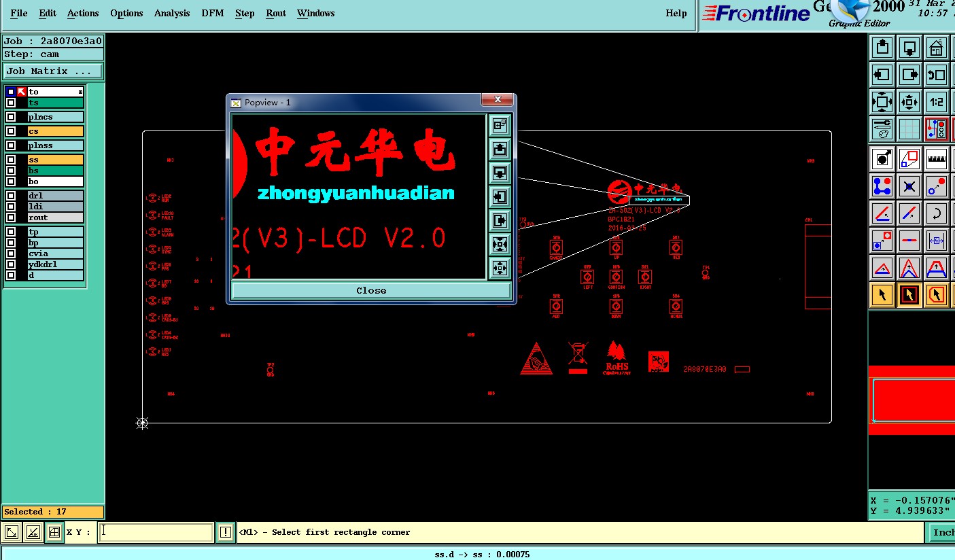Image resolution: width=955 pixels, height=560 pixels.
Task: Click the Close button in Popview
Action: coord(371,290)
